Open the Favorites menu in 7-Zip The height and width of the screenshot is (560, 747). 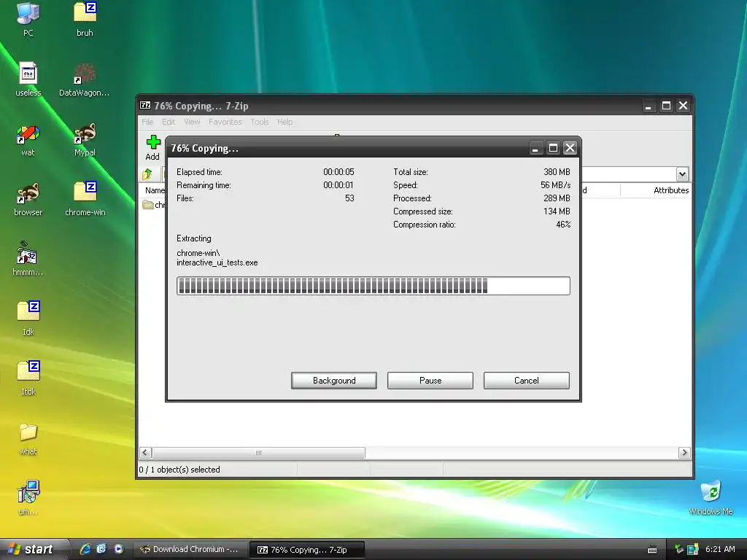225,122
